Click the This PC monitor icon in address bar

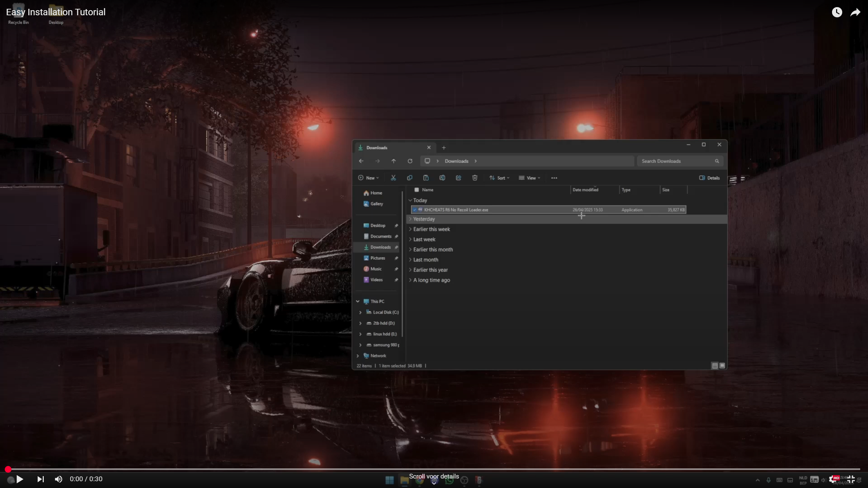click(427, 161)
